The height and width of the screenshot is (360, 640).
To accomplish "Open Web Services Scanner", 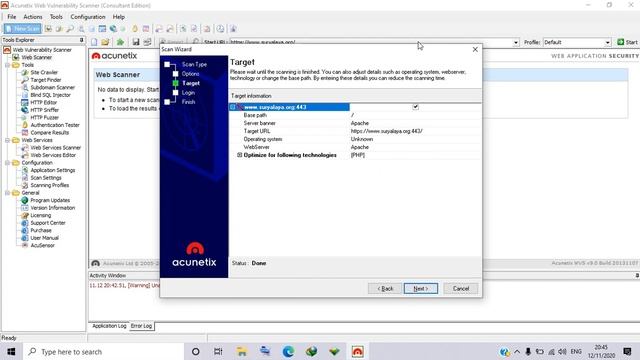I will pos(56,148).
